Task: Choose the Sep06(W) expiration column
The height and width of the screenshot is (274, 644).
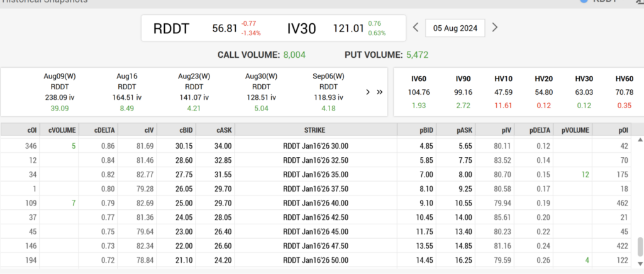Action: [x=328, y=92]
